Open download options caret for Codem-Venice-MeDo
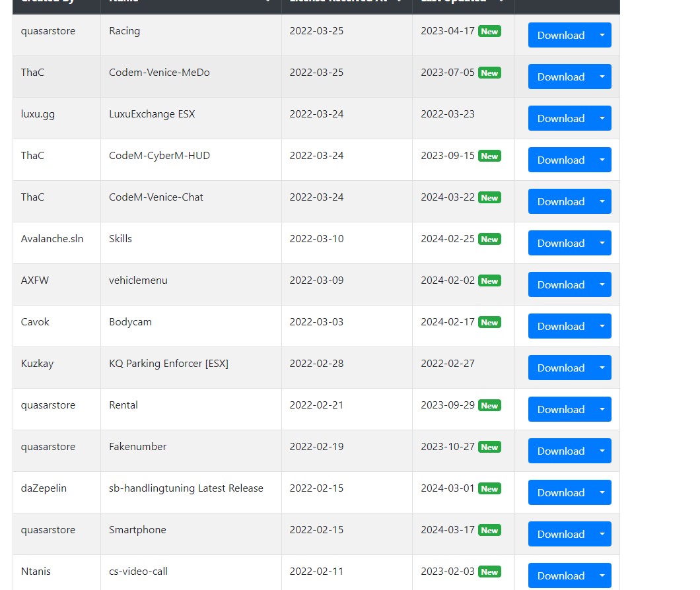 (602, 77)
